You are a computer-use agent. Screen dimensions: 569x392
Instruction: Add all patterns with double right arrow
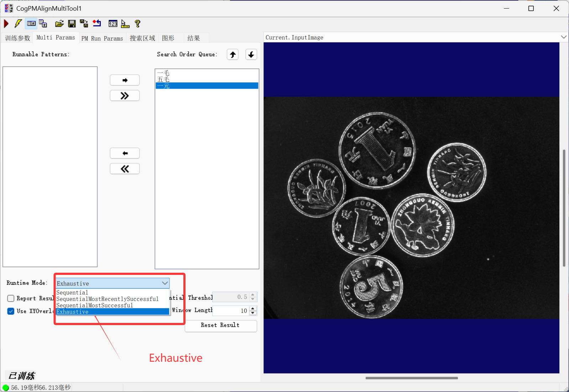(x=125, y=96)
